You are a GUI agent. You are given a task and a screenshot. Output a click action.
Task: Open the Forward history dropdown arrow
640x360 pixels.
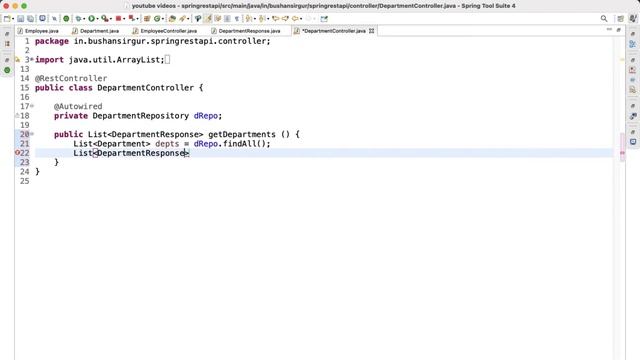click(314, 19)
